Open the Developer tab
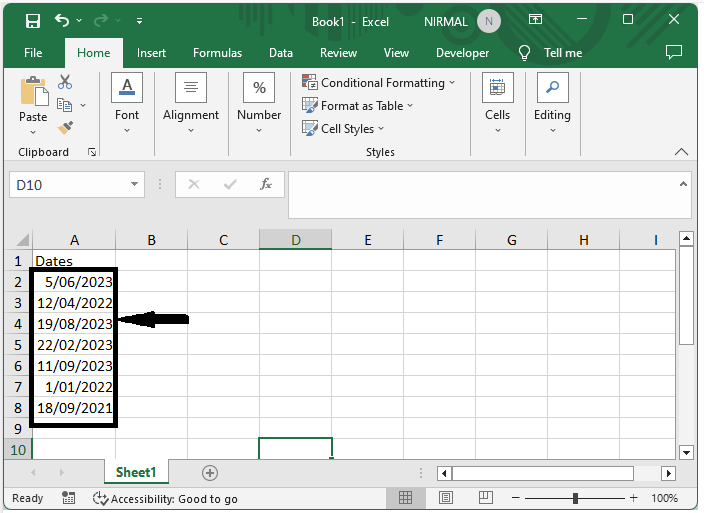Image resolution: width=704 pixels, height=513 pixels. point(462,53)
